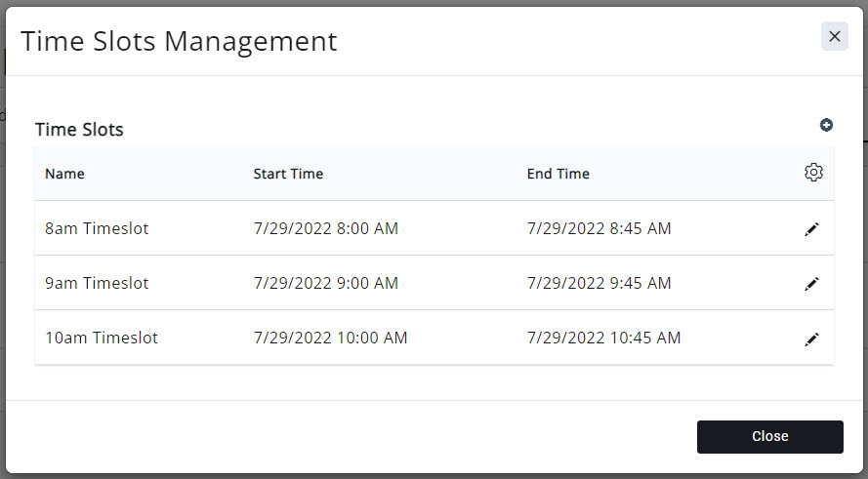This screenshot has height=479, width=868.
Task: Select the 9am Timeslot name cell
Action: [x=97, y=283]
